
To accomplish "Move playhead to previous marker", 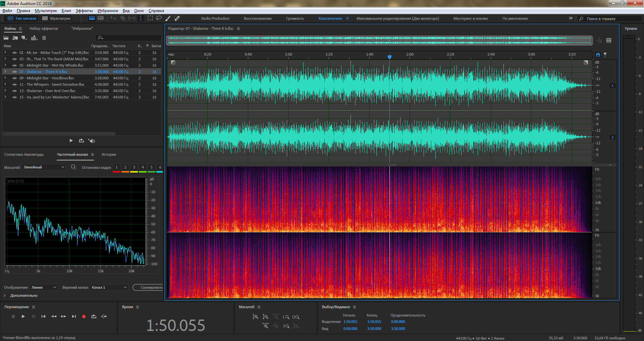I will [x=43, y=316].
